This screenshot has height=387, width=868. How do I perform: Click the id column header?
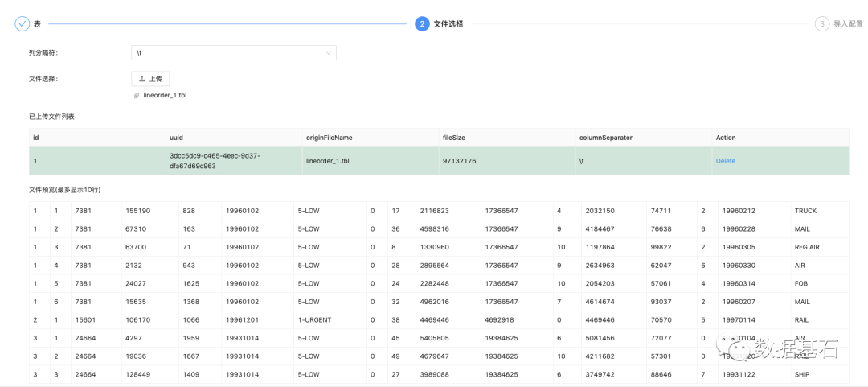tap(97, 138)
